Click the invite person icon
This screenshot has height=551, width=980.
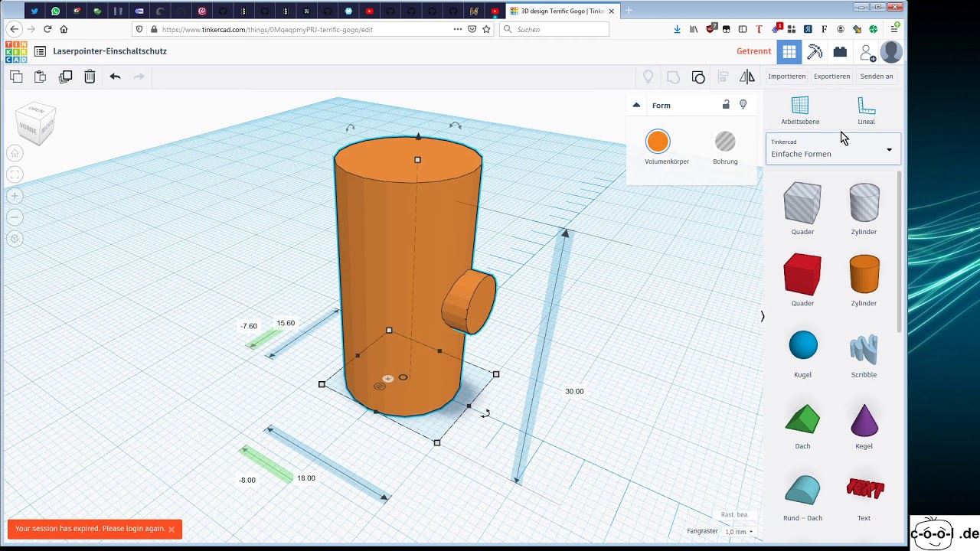pyautogui.click(x=866, y=52)
